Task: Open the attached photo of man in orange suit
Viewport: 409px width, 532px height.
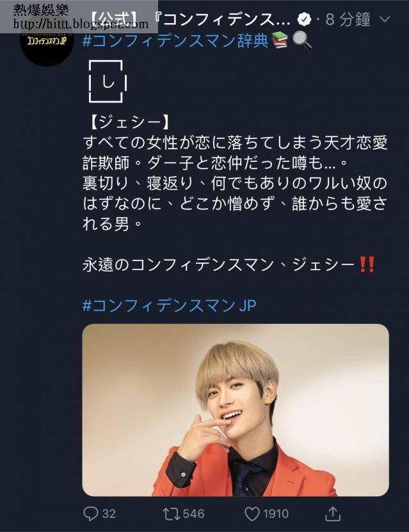Action: 236,410
